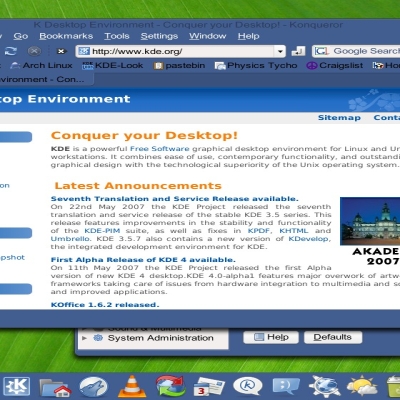Open the Home folder icon in panel
Screen dimensions: 400x400
tap(55, 388)
